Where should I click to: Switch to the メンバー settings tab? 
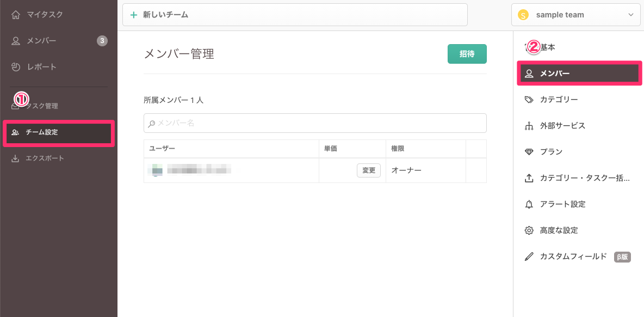pyautogui.click(x=579, y=74)
